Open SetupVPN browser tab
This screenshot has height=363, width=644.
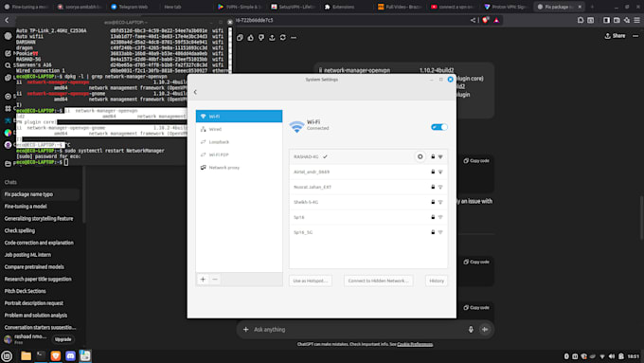tap(294, 7)
